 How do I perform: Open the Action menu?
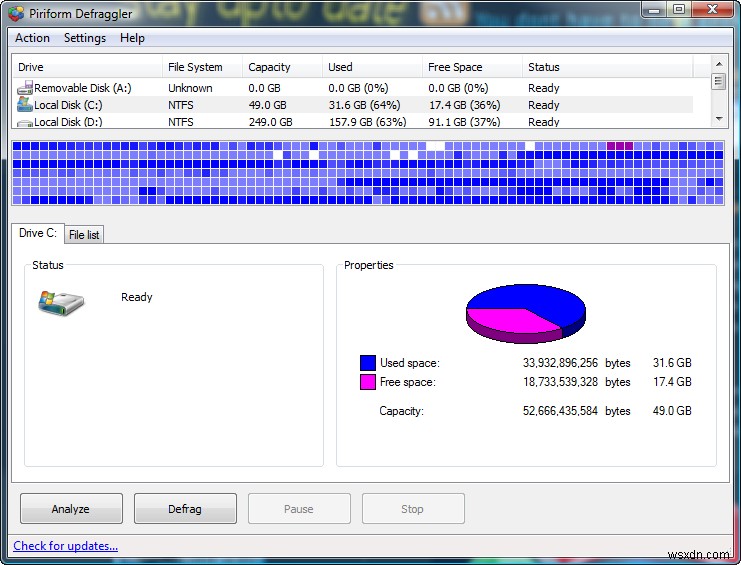click(x=32, y=38)
